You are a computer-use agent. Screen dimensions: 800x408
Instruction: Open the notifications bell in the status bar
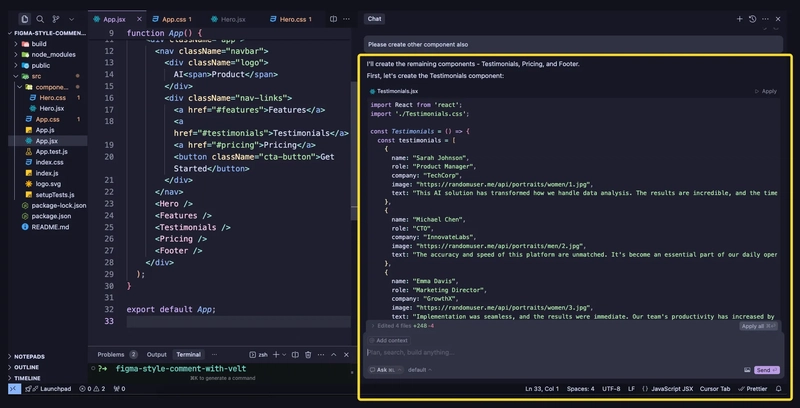(x=779, y=389)
